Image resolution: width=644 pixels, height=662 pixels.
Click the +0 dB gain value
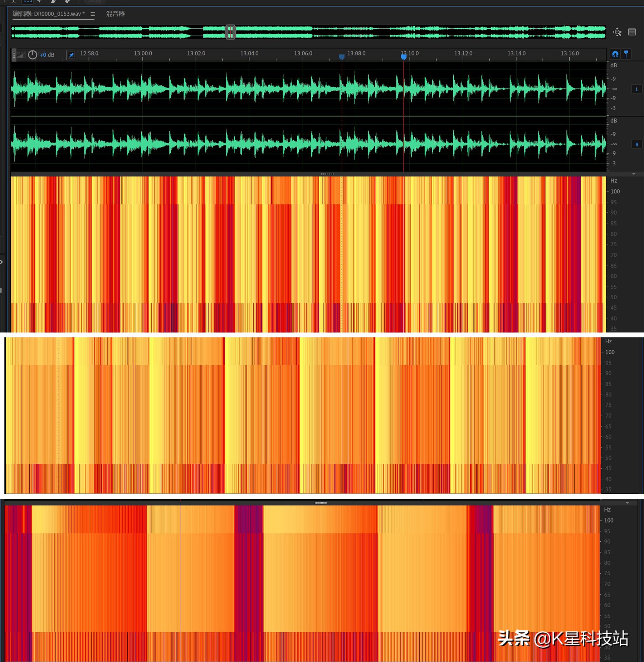(x=47, y=55)
